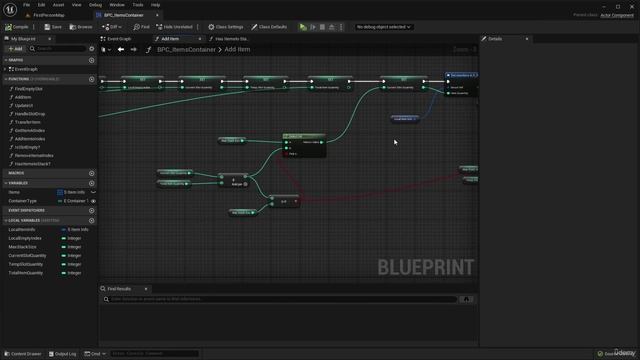Open the Help menu
640x360 pixels.
tap(155, 5)
